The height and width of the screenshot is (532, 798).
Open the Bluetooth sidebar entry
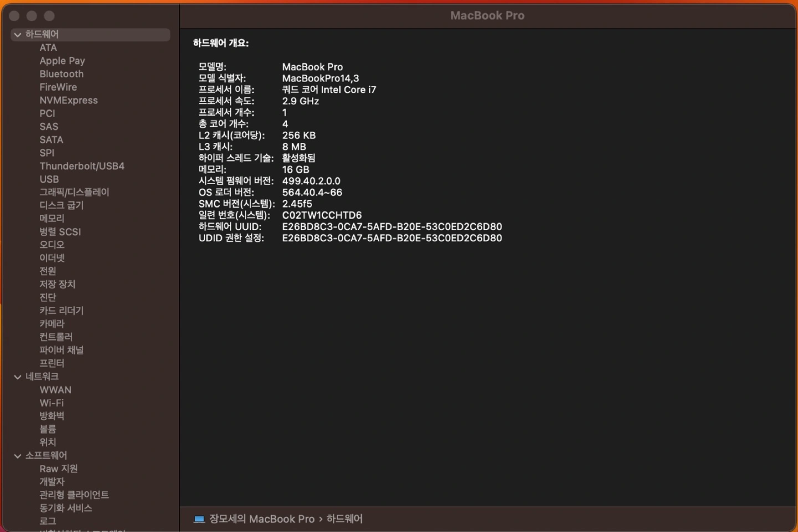(62, 74)
